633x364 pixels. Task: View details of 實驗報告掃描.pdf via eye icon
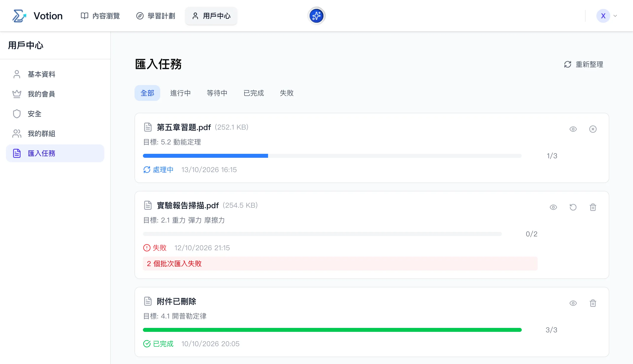coord(553,207)
